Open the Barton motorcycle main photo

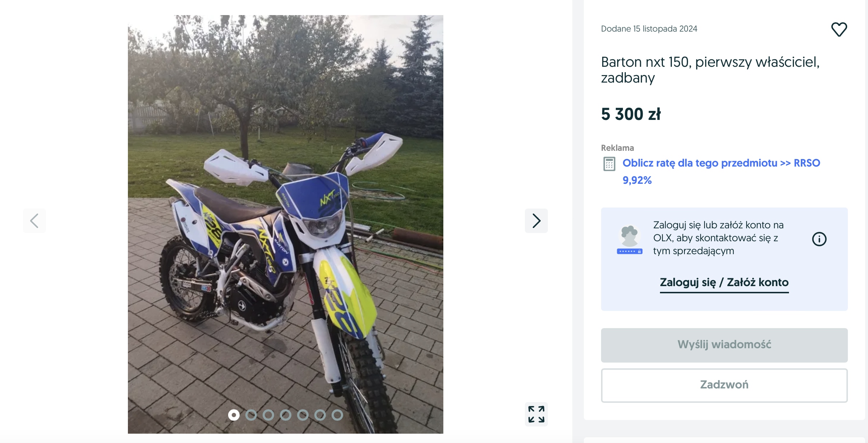[286, 224]
